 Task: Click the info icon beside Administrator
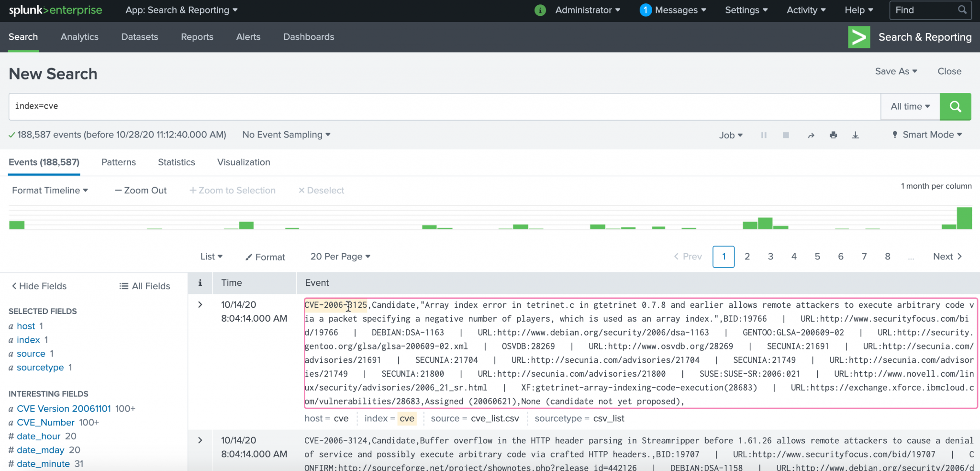pyautogui.click(x=540, y=10)
